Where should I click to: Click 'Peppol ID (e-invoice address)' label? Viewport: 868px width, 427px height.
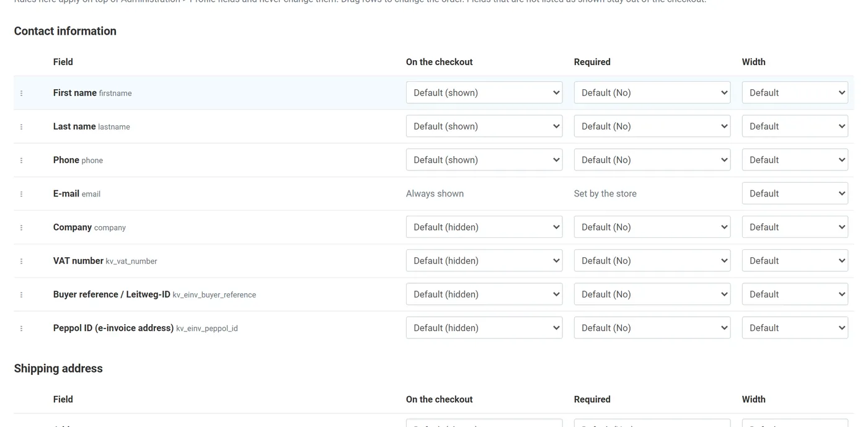coord(113,327)
